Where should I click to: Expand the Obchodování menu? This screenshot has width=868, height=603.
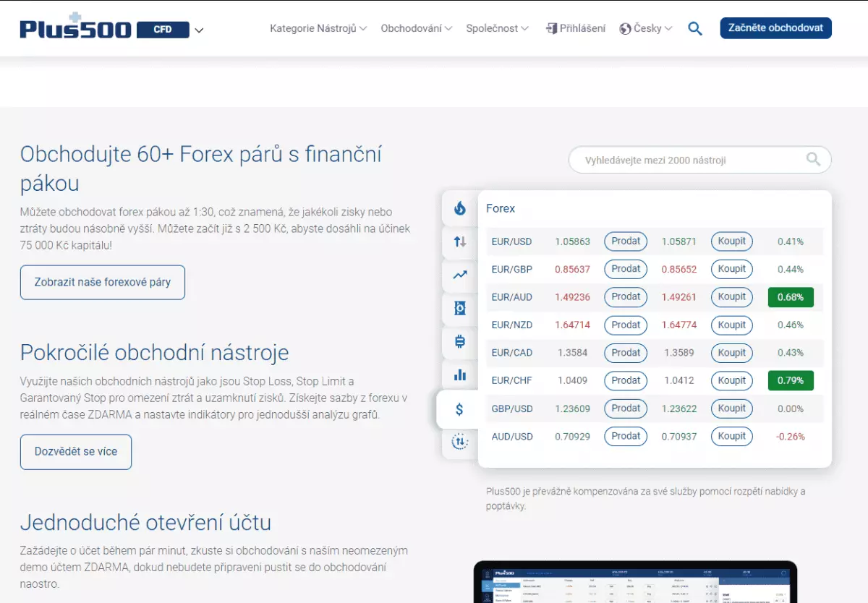click(x=417, y=28)
